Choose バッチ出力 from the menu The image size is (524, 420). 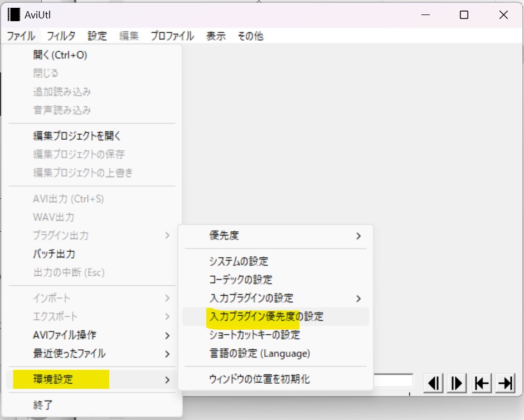pyautogui.click(x=92, y=254)
